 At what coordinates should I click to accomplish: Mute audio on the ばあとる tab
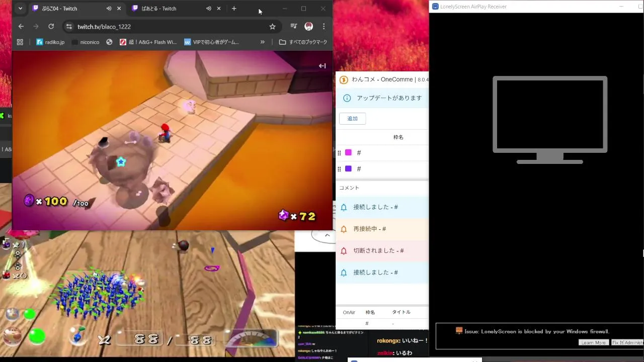[208, 9]
